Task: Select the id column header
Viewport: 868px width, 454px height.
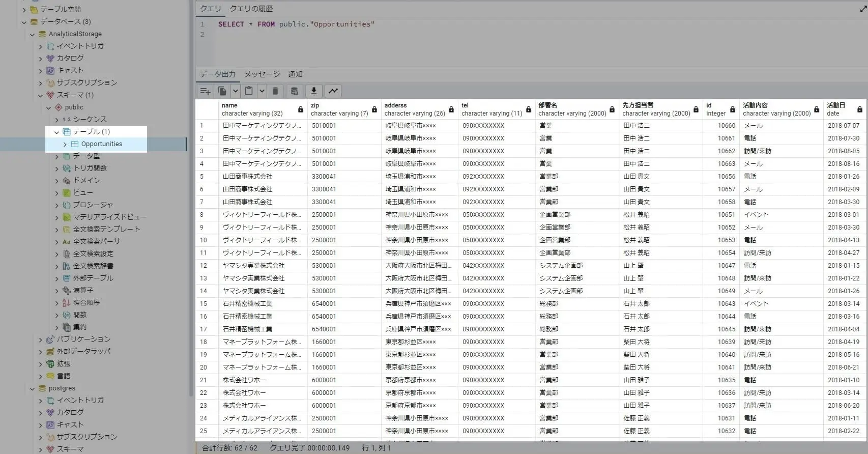Action: pos(720,109)
